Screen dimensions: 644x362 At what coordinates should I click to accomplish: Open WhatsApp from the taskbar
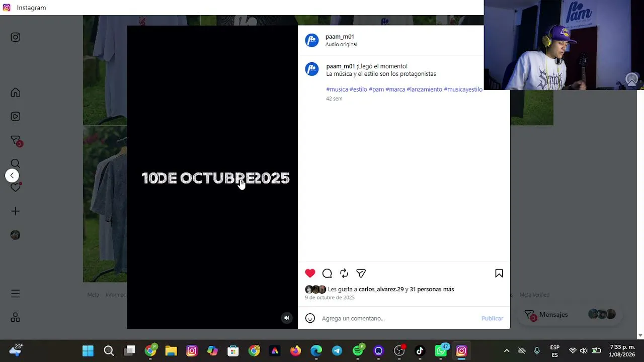pyautogui.click(x=441, y=351)
